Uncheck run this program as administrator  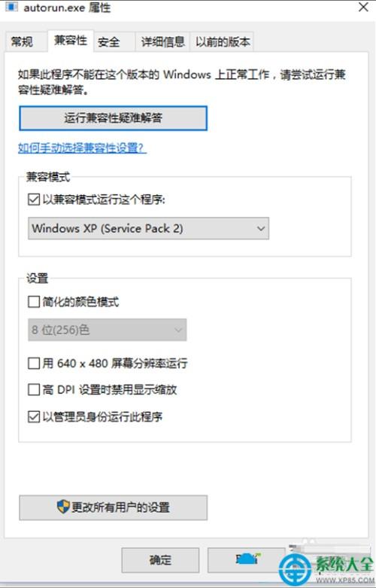pyautogui.click(x=34, y=416)
